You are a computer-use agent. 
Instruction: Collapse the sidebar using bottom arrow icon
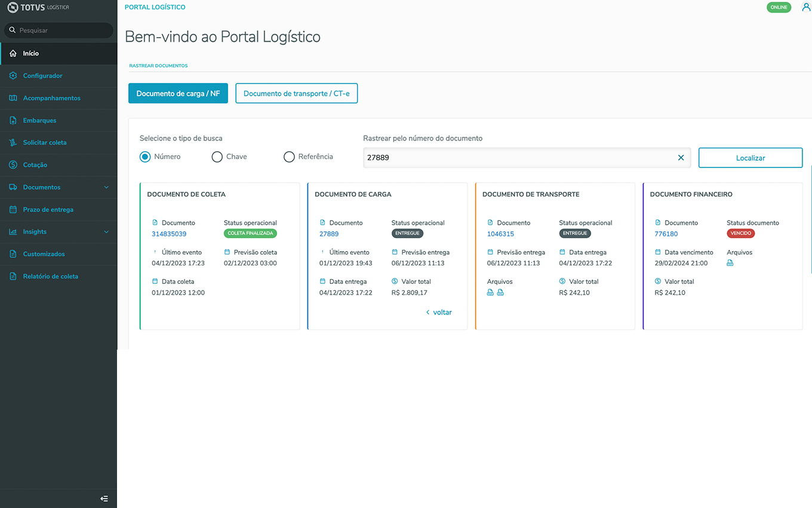tap(104, 498)
